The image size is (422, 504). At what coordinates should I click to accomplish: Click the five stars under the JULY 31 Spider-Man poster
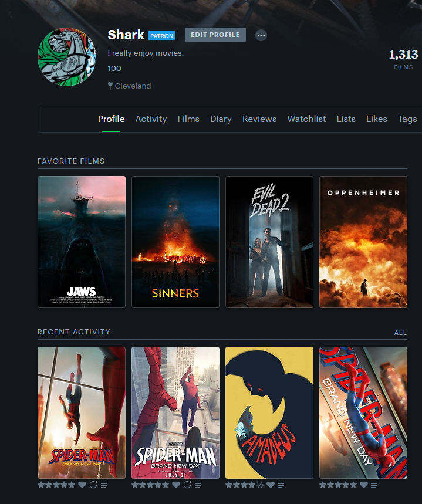tap(150, 485)
